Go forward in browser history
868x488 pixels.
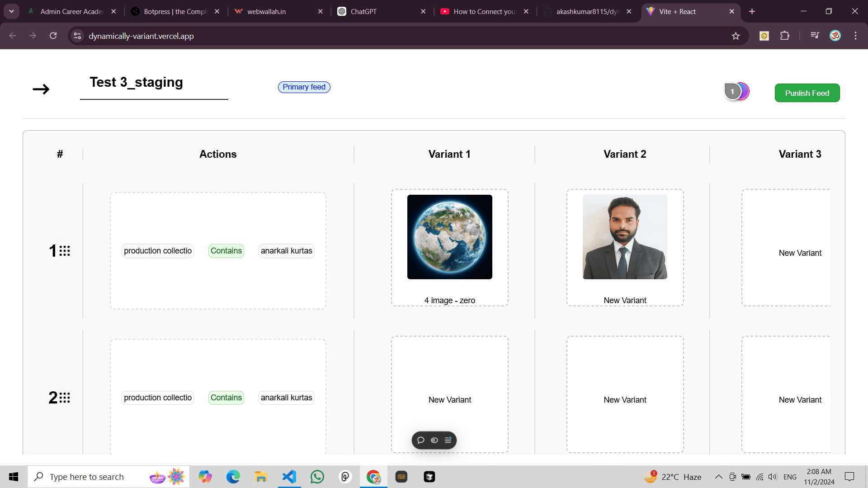pos(33,36)
